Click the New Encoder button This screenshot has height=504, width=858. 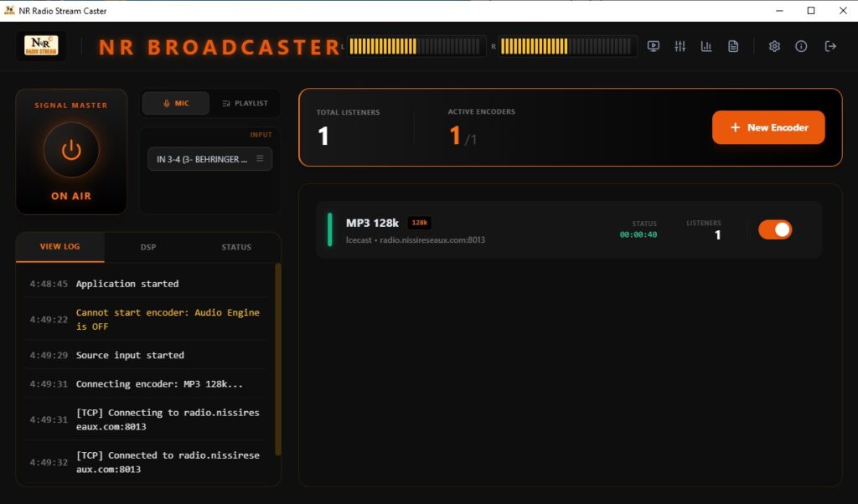tap(768, 127)
